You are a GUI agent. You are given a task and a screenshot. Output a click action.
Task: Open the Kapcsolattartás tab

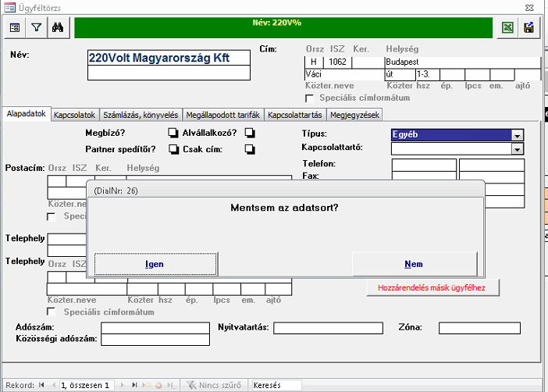point(295,115)
